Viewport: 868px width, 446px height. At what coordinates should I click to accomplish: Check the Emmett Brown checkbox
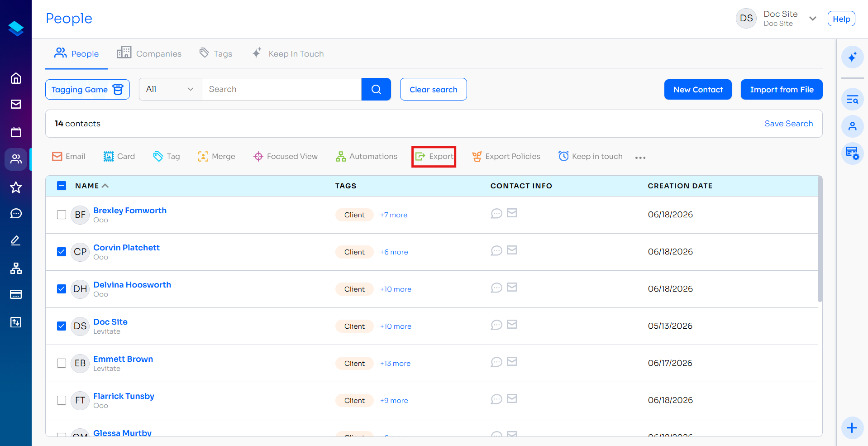[x=62, y=363]
